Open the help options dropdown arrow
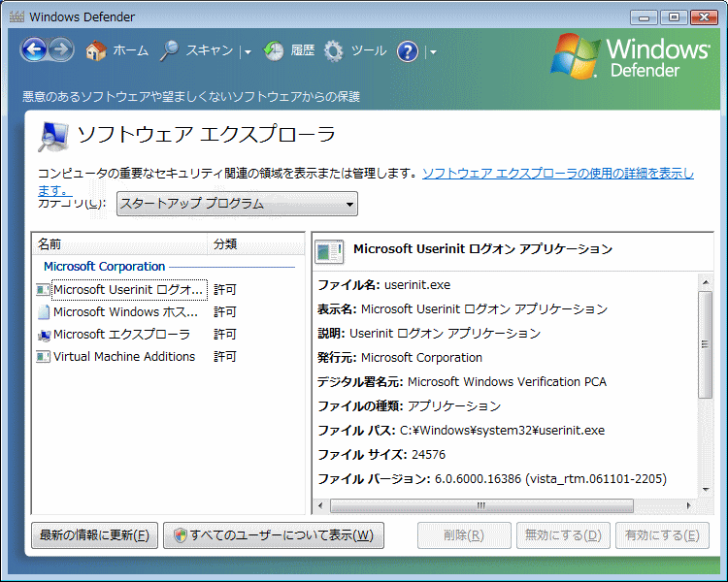This screenshot has width=728, height=582. (x=432, y=52)
